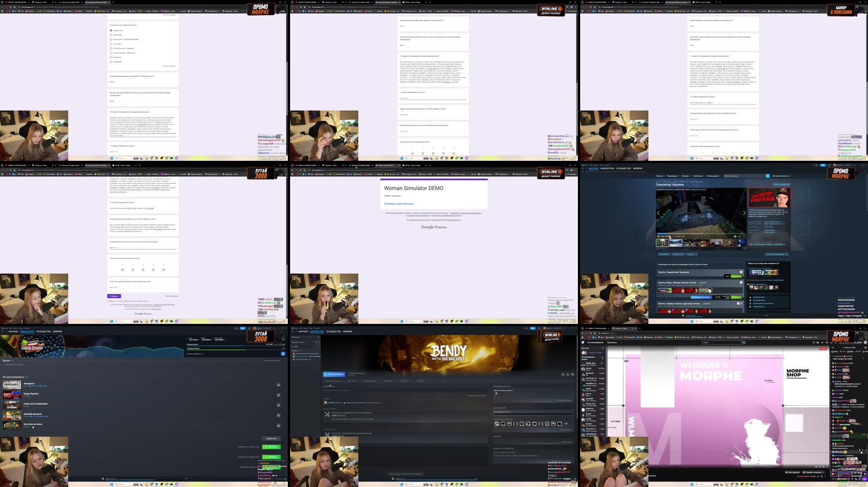Screen dimensions: 868x487
Task: Switch to the БИБЛИОТЕКА tab in Steam
Action: [x=607, y=168]
